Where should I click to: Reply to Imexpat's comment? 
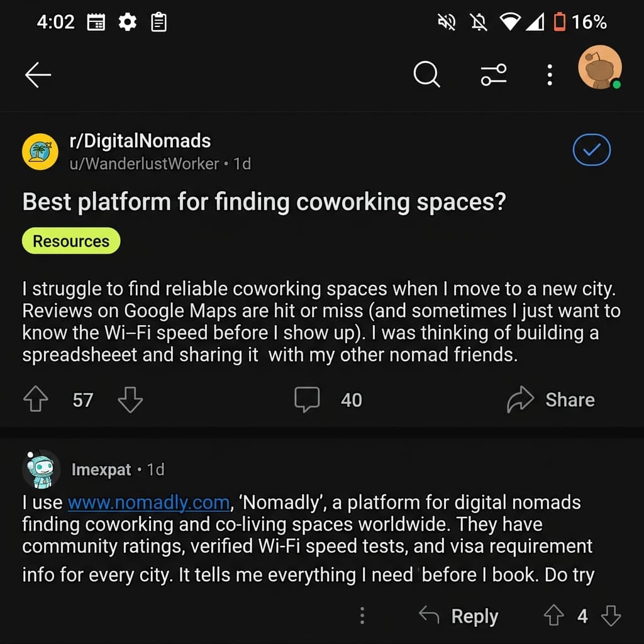[464, 616]
